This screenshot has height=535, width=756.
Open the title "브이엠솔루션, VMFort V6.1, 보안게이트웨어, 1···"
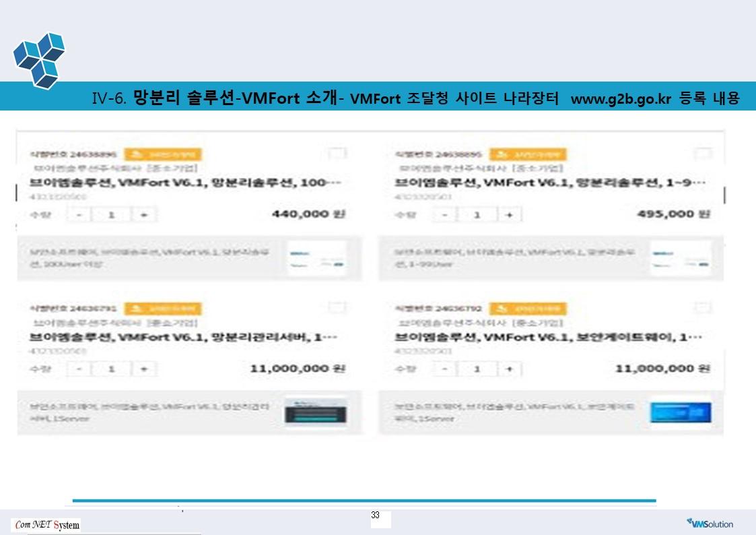point(548,337)
